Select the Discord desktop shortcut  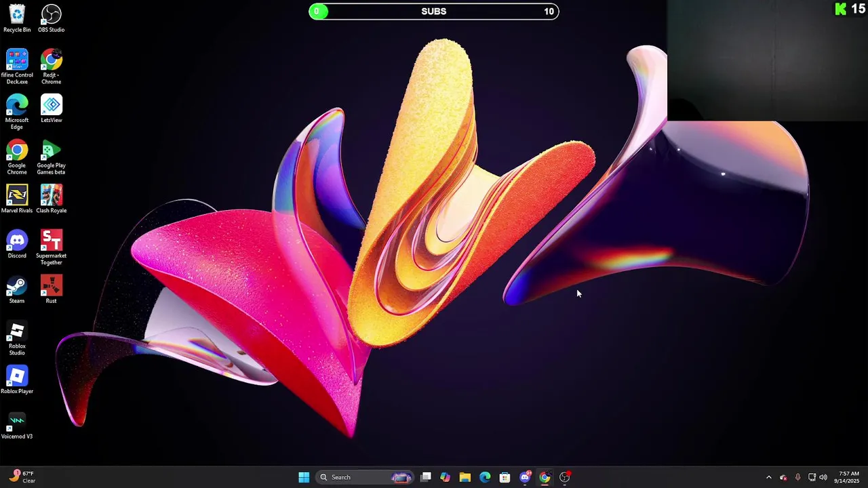click(x=17, y=244)
